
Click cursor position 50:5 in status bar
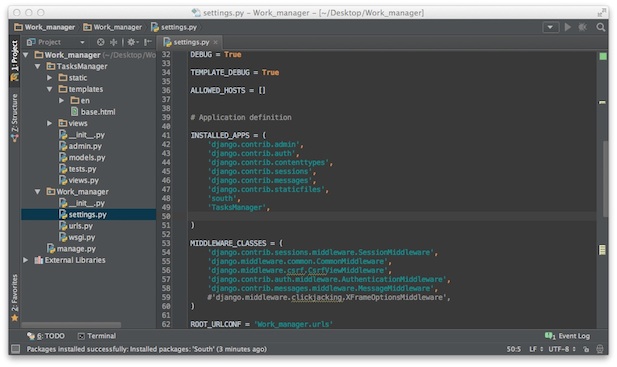[x=513, y=349]
